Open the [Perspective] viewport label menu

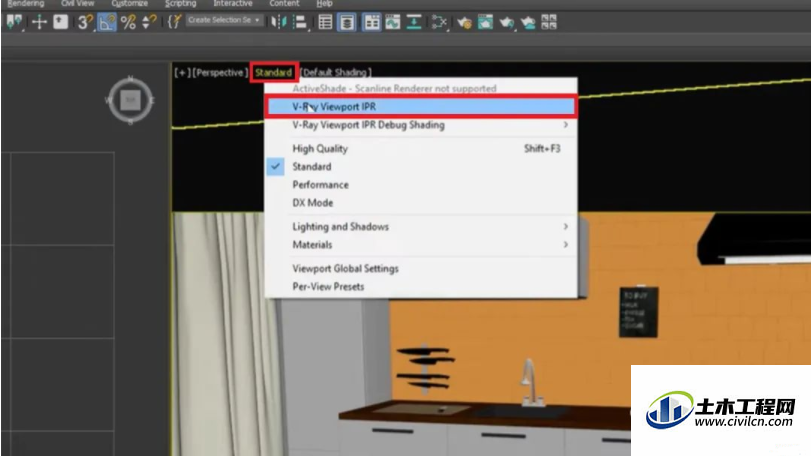[x=220, y=72]
